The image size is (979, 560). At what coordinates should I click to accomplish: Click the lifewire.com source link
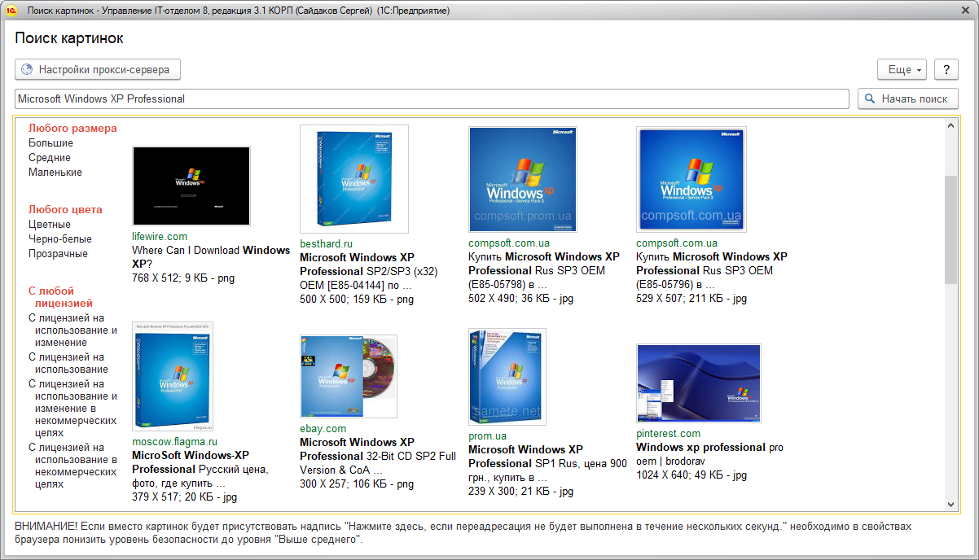[160, 237]
